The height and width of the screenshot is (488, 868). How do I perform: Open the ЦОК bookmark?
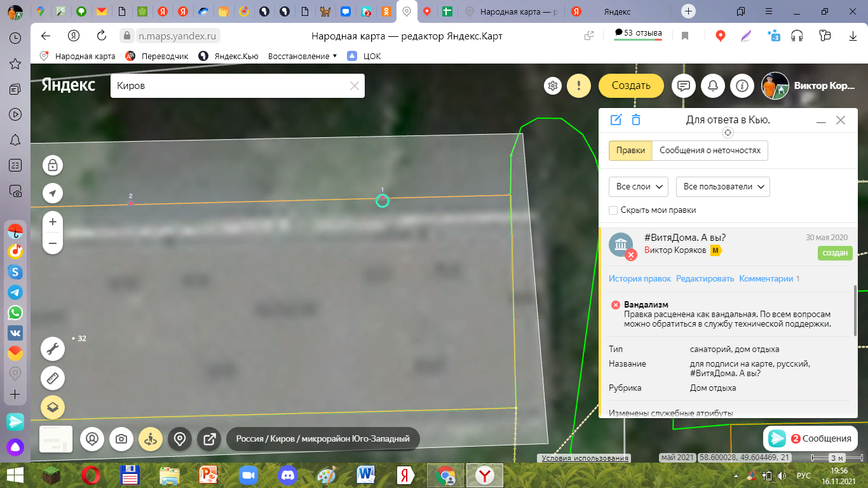point(364,56)
